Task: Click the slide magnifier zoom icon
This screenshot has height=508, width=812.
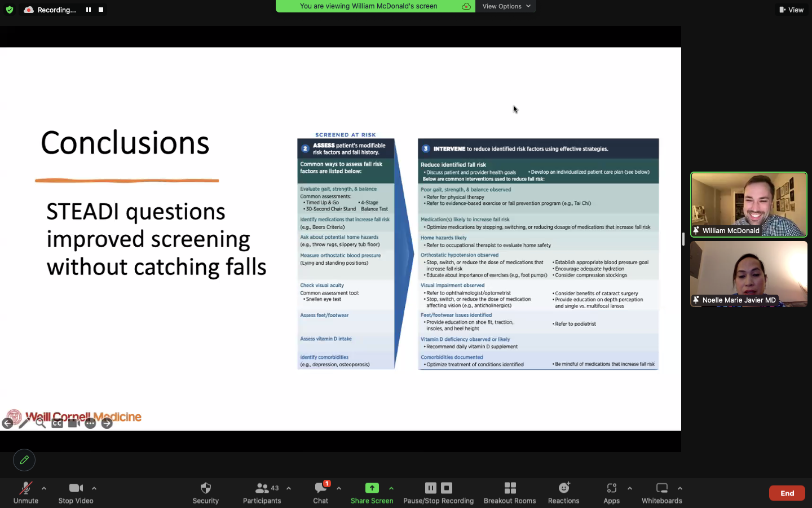Action: (41, 423)
